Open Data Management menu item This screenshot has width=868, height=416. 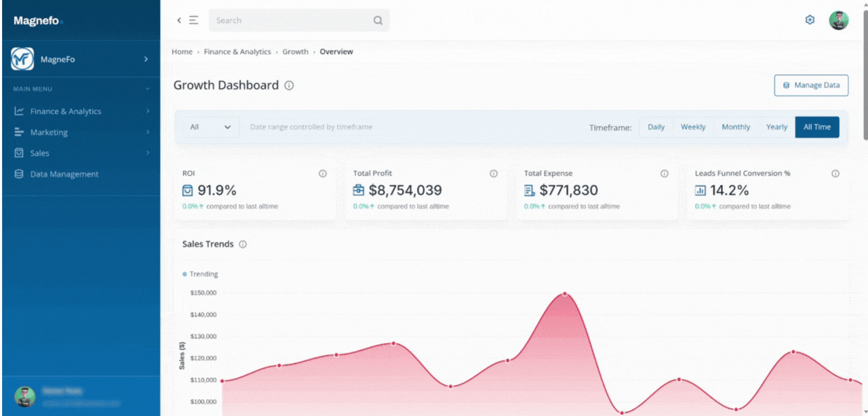(80, 174)
